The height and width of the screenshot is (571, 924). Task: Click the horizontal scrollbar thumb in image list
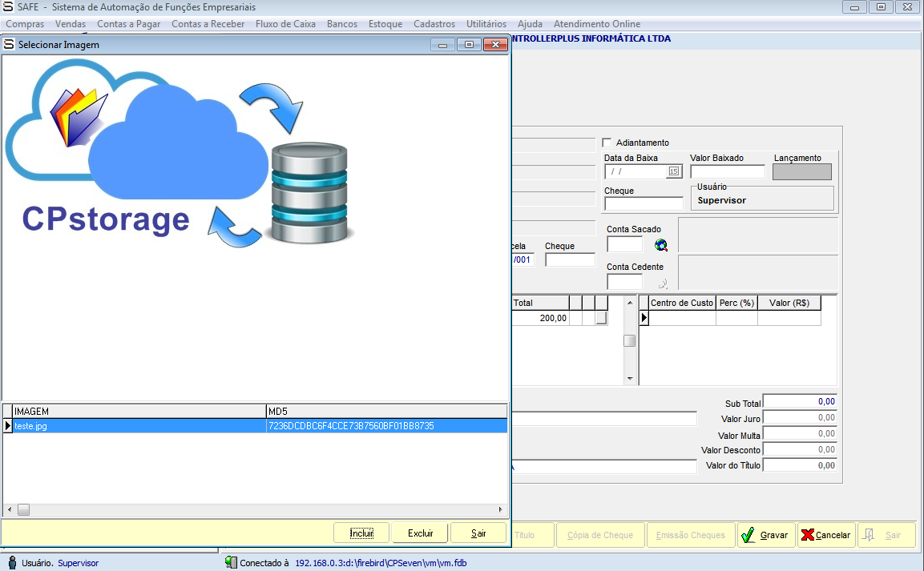pyautogui.click(x=23, y=510)
